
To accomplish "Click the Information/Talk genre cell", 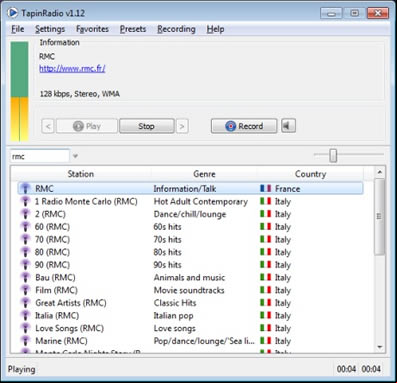I will [185, 189].
